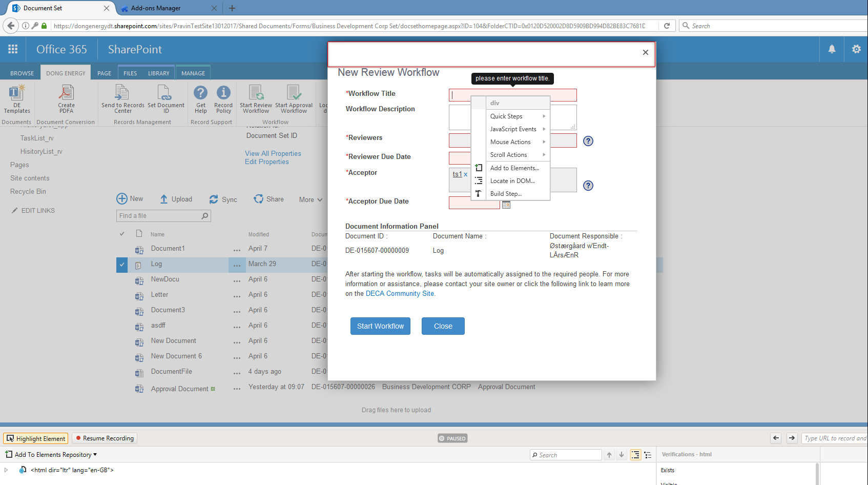Viewport: 868px width, 485px height.
Task: Expand the html node in DOM tree
Action: [x=6, y=470]
